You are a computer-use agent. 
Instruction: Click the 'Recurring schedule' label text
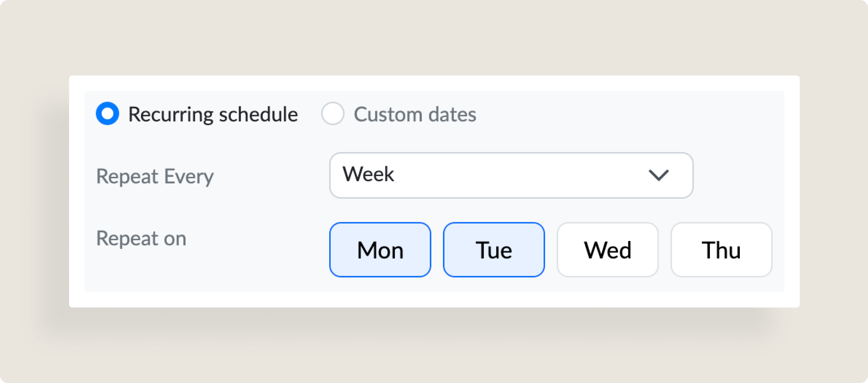(213, 114)
